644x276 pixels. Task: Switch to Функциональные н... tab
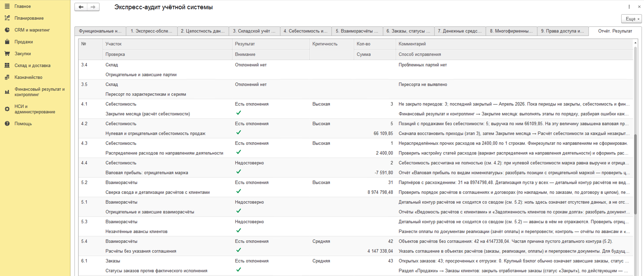[100, 31]
